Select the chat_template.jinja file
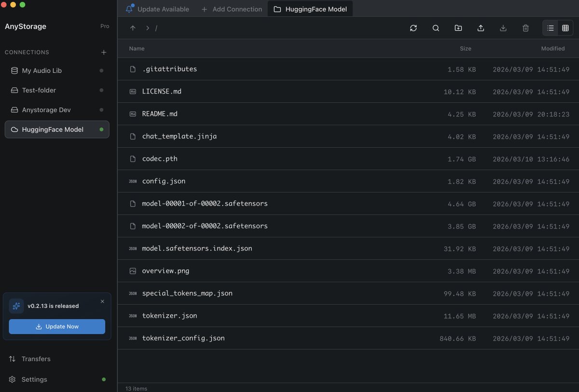 pos(348,136)
